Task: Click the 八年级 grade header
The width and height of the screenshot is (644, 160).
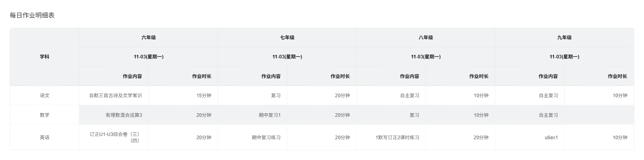Action: [426, 38]
